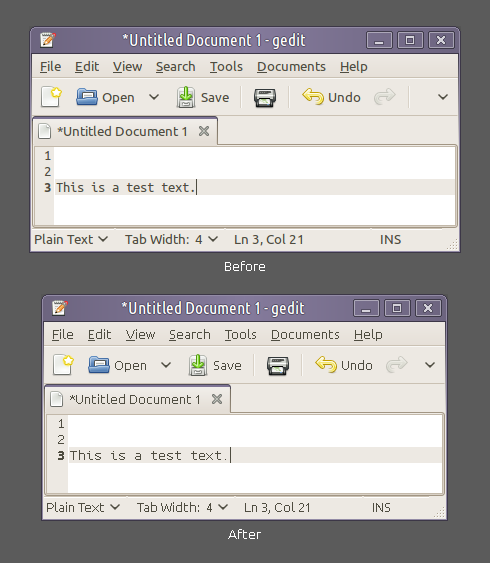This screenshot has height=563, width=490.
Task: Maximize the Before gedit window
Action: (x=410, y=40)
